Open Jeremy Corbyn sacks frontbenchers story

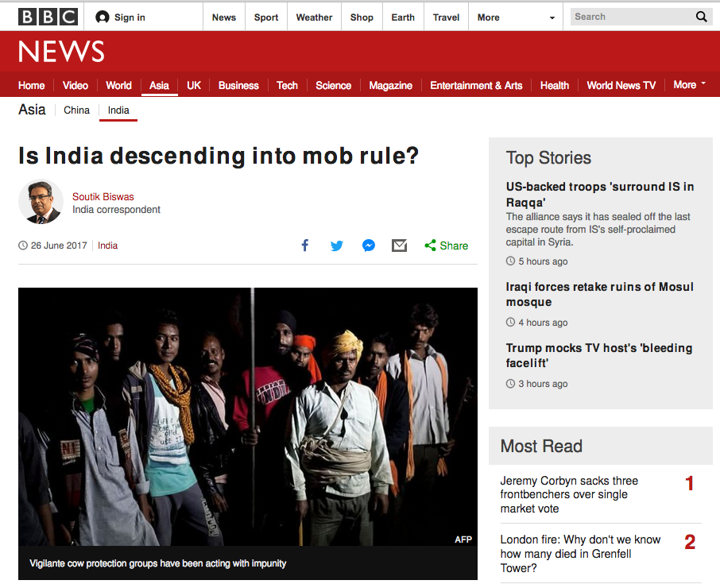(568, 494)
